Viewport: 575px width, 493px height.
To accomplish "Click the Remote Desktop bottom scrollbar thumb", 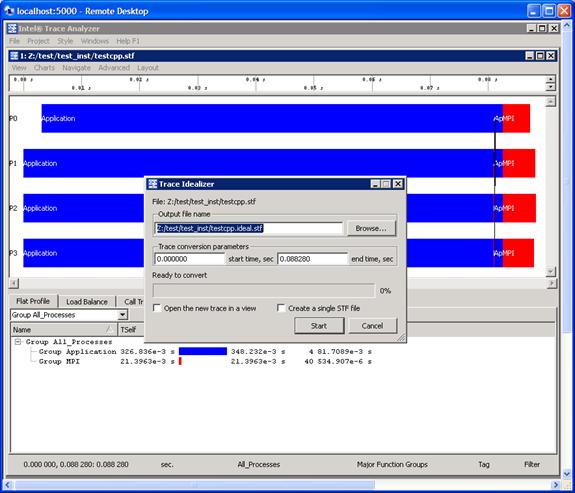I will pos(194,485).
